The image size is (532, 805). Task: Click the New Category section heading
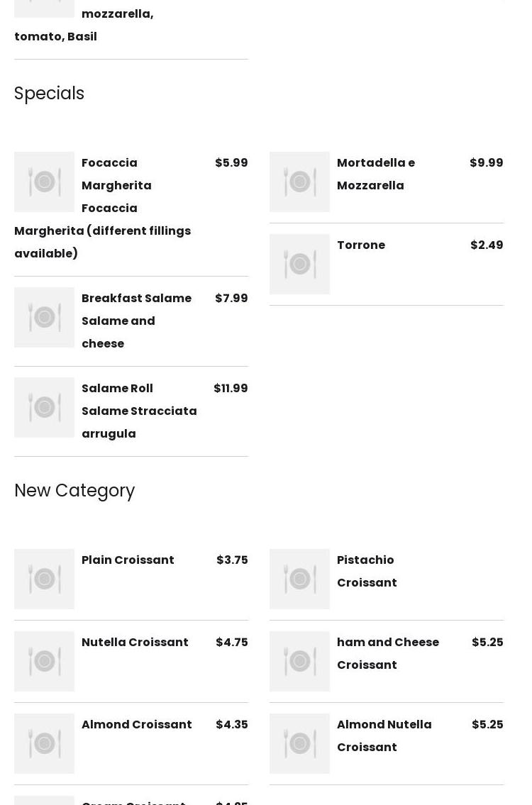(x=74, y=491)
